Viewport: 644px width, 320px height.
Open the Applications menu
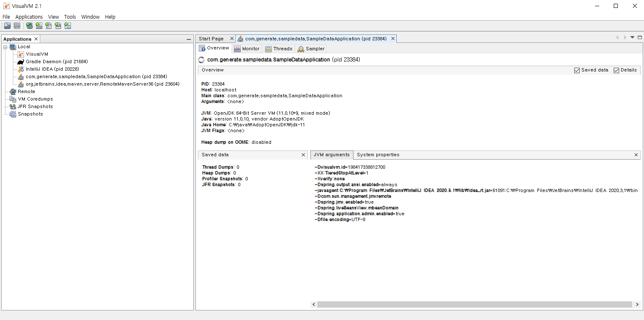coord(29,17)
